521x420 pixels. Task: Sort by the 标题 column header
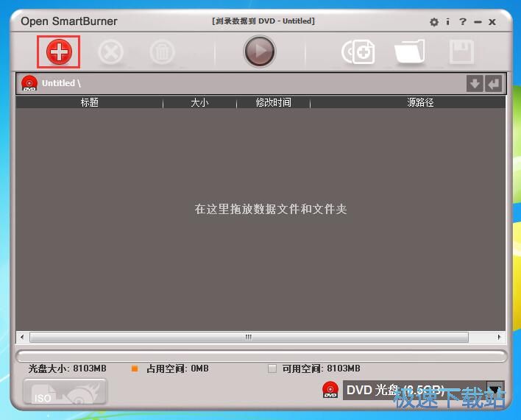(89, 102)
